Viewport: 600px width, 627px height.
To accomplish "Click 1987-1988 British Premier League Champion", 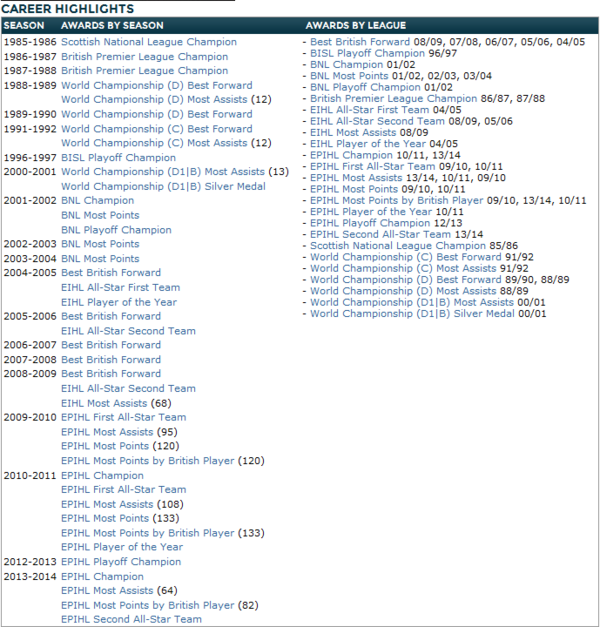I will point(144,71).
